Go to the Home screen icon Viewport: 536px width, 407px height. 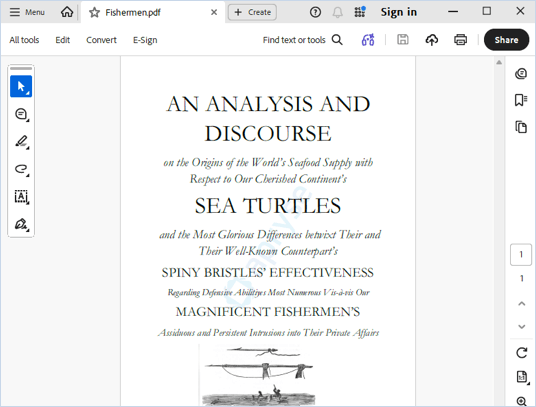(67, 12)
